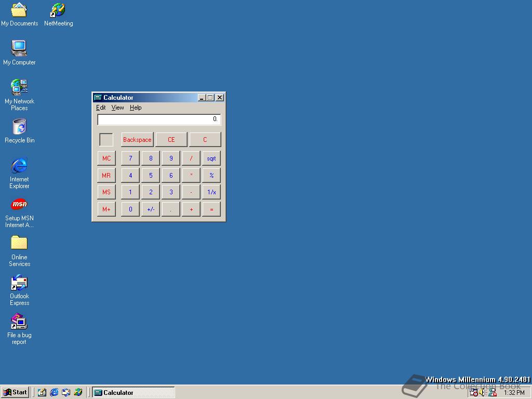The image size is (532, 399).
Task: Click the digit 0 button
Action: click(130, 209)
